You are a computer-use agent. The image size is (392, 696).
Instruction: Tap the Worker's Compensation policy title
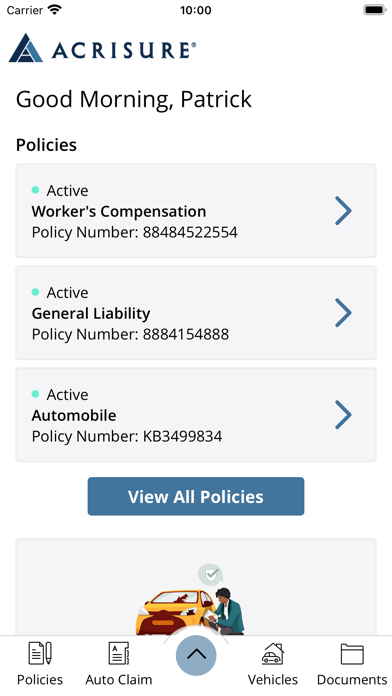pos(119,211)
